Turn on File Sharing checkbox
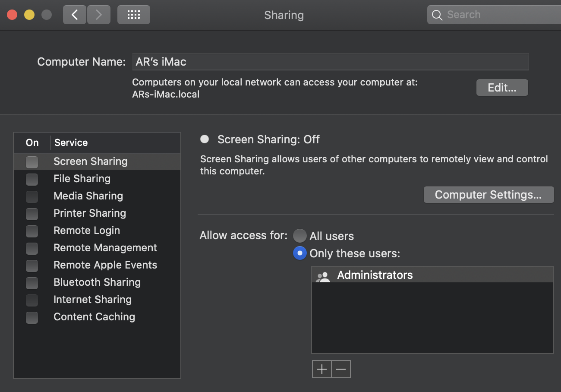 (32, 179)
